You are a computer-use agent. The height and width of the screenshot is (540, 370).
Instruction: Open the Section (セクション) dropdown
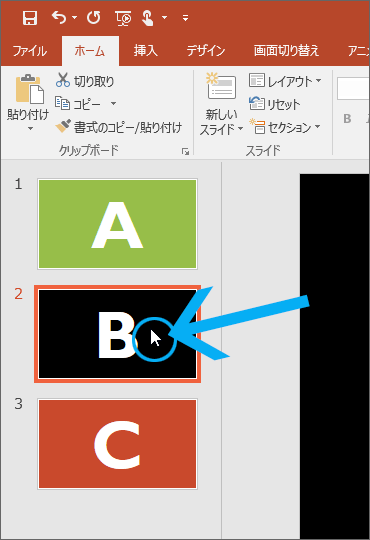[285, 127]
